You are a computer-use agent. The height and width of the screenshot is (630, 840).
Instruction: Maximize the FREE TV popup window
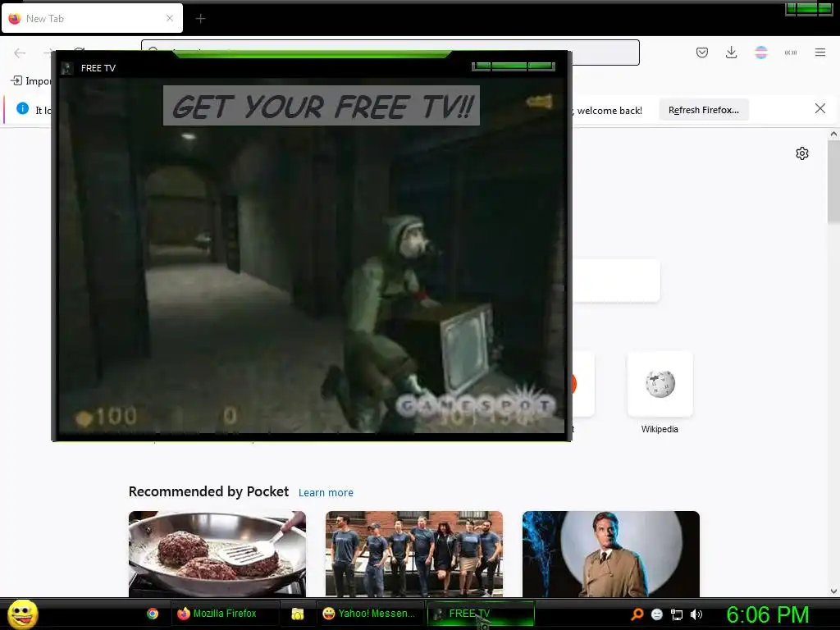tap(509, 66)
